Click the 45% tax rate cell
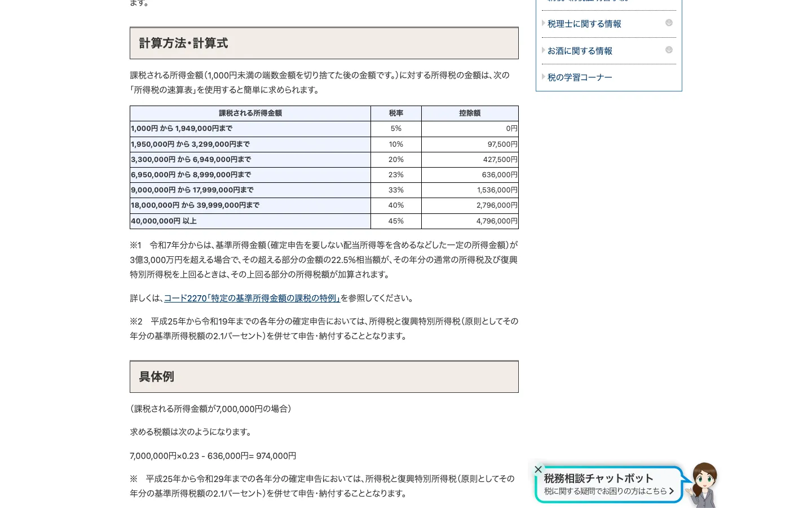This screenshot has height=508, width=812. tap(396, 221)
